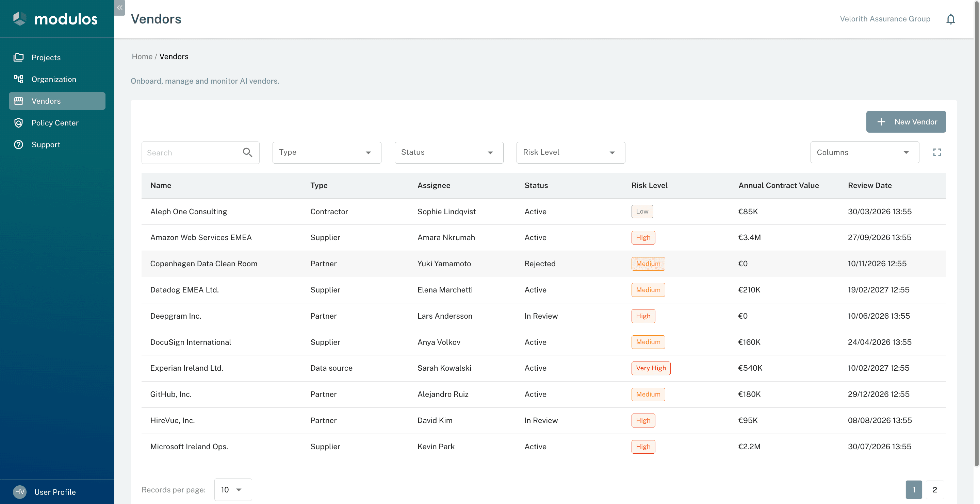
Task: Click Deepgram's In Review status
Action: point(541,316)
